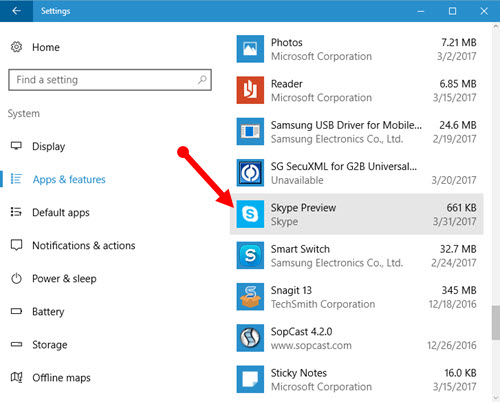This screenshot has width=500, height=402.
Task: Click the Display monitor icon
Action: 16,146
